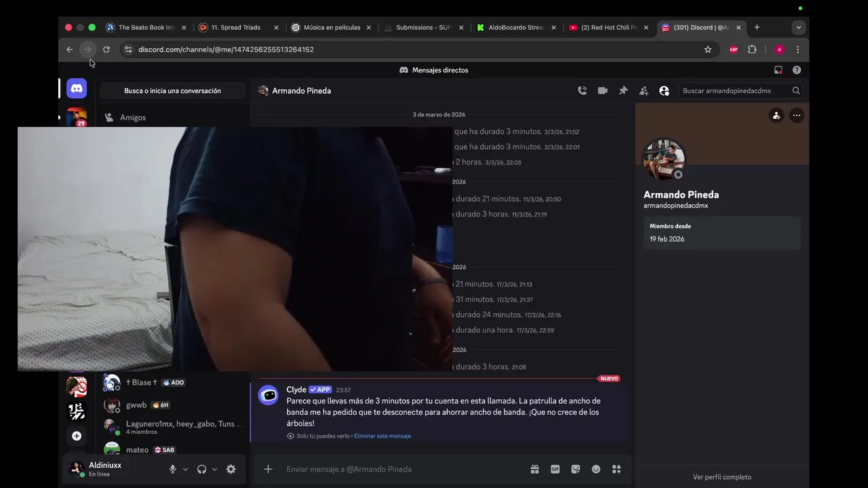Switch to 'Submissions' browser tab
The height and width of the screenshot is (488, 868).
424,28
